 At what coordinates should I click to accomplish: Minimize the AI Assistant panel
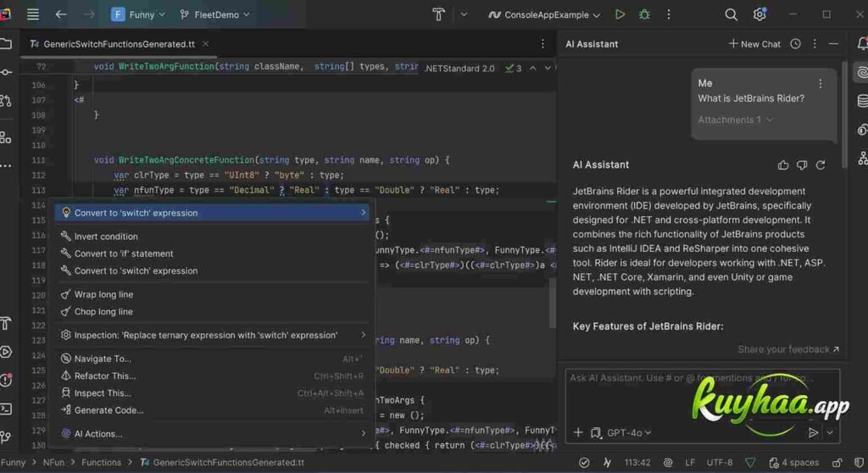click(x=833, y=44)
